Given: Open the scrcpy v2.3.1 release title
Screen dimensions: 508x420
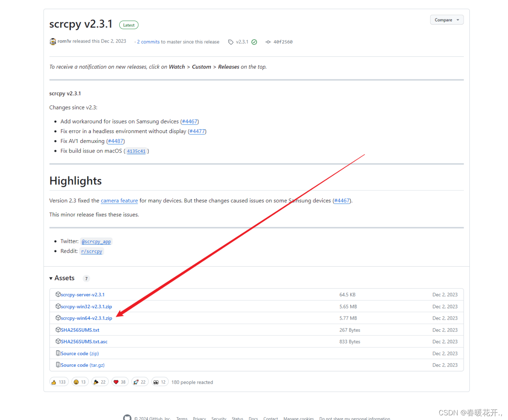Looking at the screenshot, I should tap(81, 24).
